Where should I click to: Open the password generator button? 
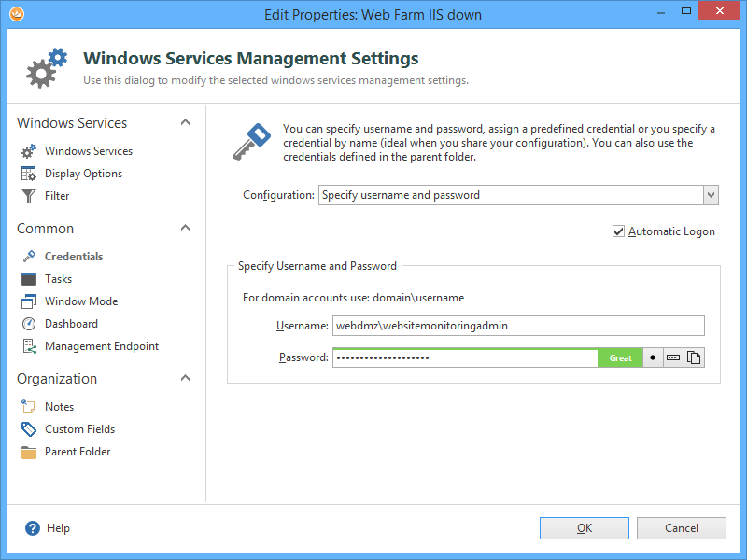[x=673, y=358]
